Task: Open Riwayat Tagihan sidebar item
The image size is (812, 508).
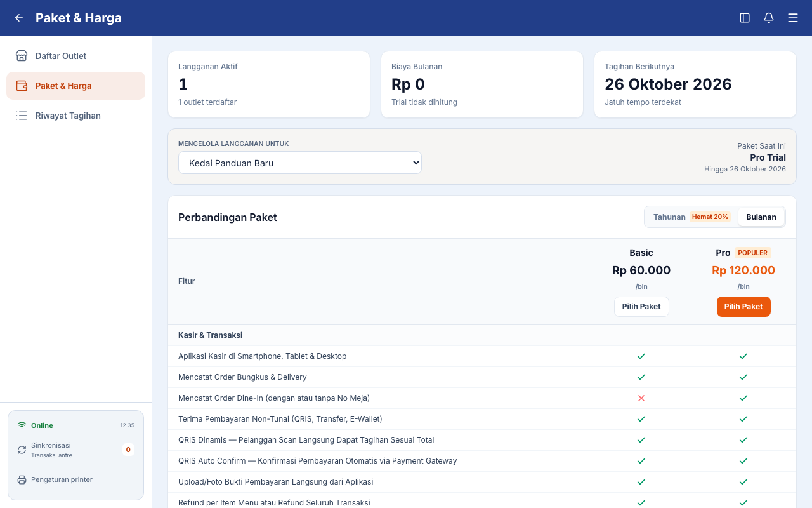Action: coord(76,116)
